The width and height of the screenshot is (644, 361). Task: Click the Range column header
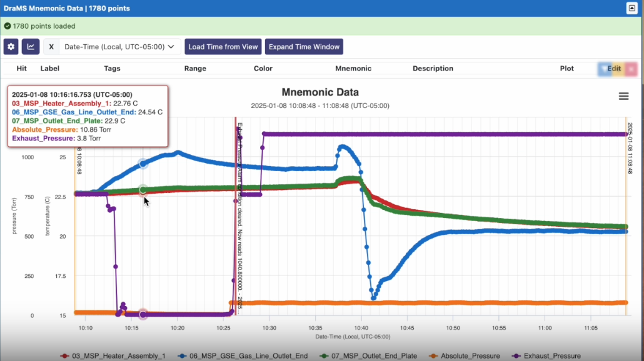pos(195,69)
